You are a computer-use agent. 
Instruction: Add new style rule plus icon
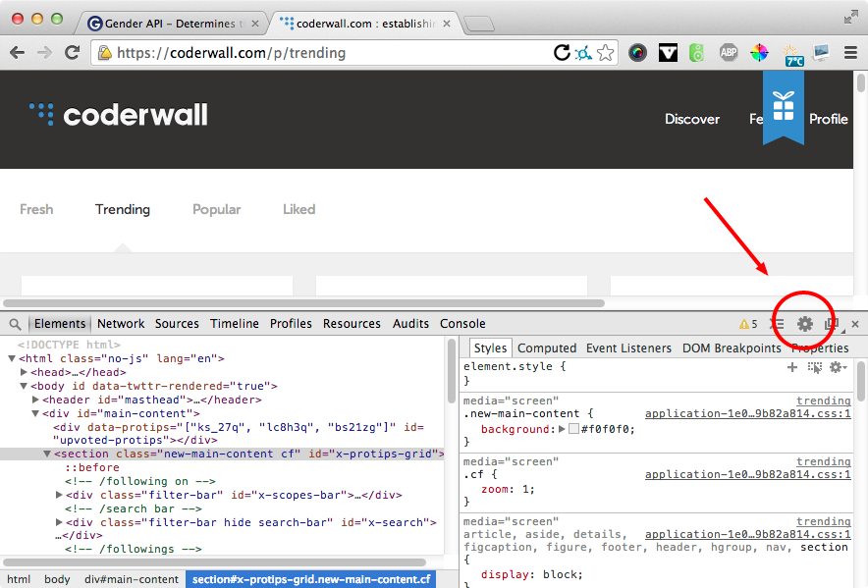tap(792, 367)
